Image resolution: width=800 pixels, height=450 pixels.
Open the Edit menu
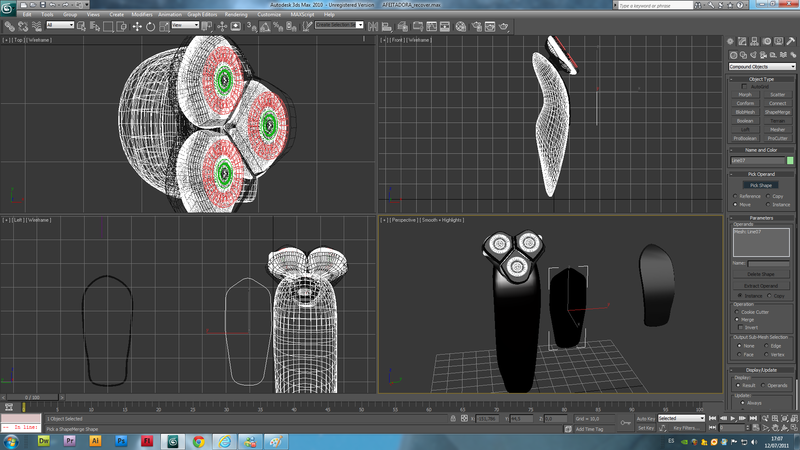pos(27,14)
